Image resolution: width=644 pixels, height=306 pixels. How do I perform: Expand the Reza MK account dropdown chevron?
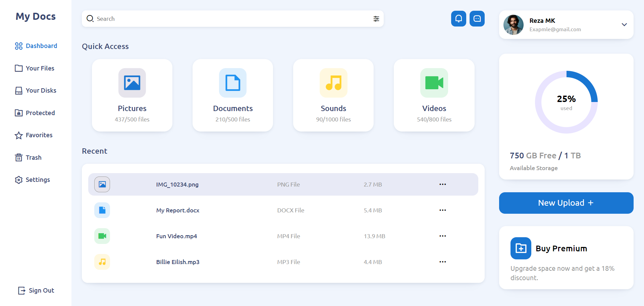624,24
